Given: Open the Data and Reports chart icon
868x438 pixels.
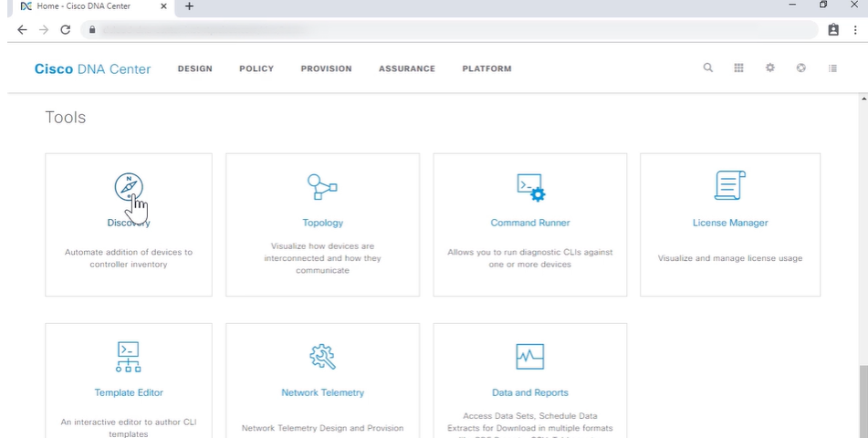Looking at the screenshot, I should tap(529, 357).
